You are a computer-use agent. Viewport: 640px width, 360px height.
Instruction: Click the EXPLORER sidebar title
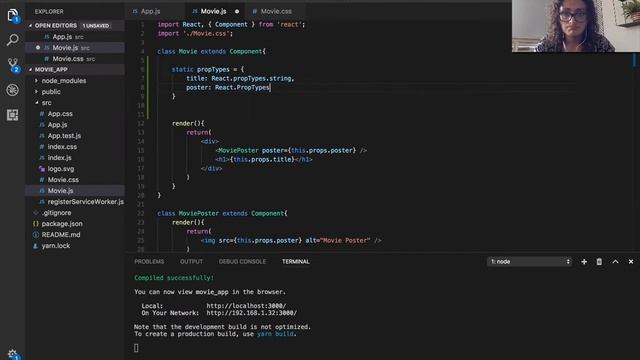point(49,12)
